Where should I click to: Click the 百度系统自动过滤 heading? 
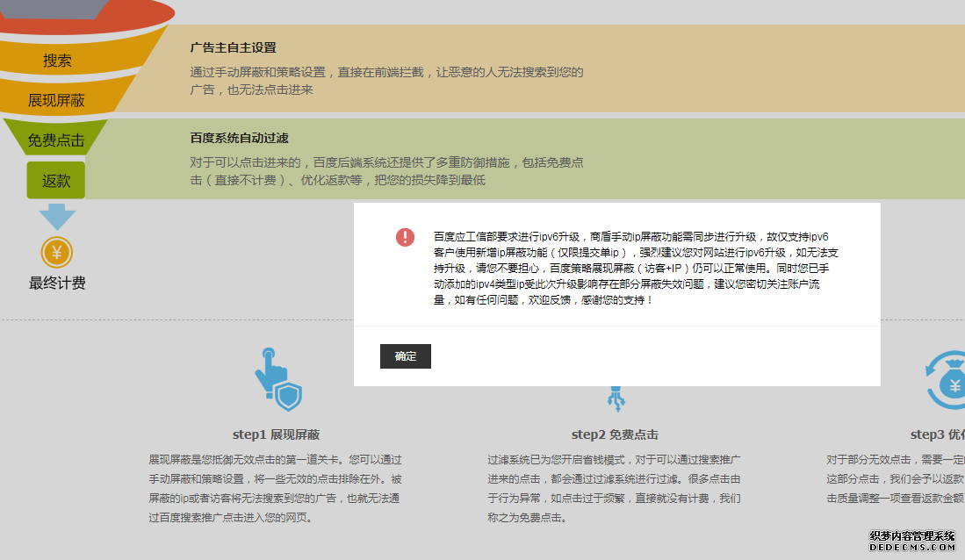(x=239, y=138)
